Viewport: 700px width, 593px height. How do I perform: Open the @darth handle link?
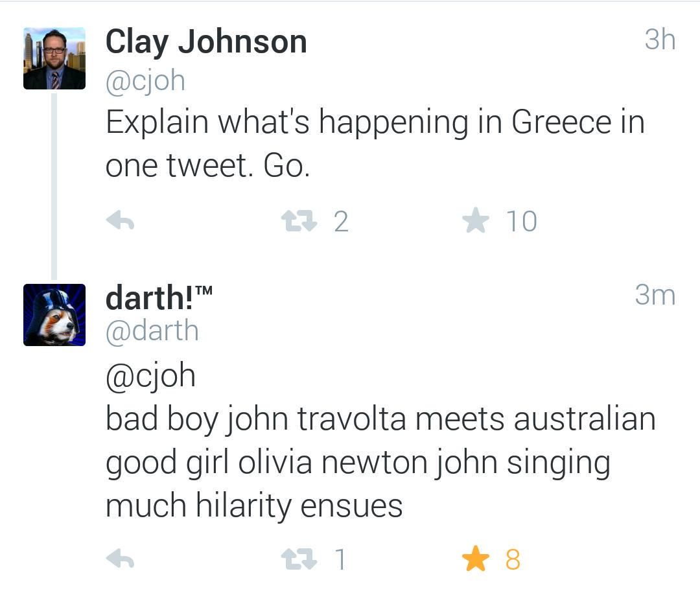(152, 331)
